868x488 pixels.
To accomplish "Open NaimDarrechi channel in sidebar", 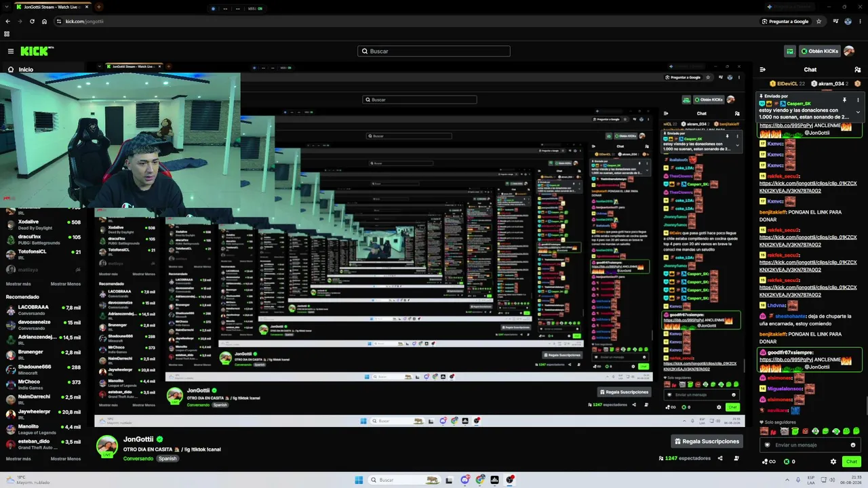I will click(x=43, y=399).
